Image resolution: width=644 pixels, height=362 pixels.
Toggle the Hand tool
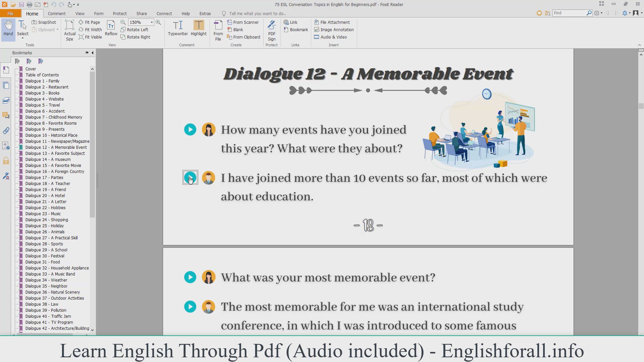8,28
